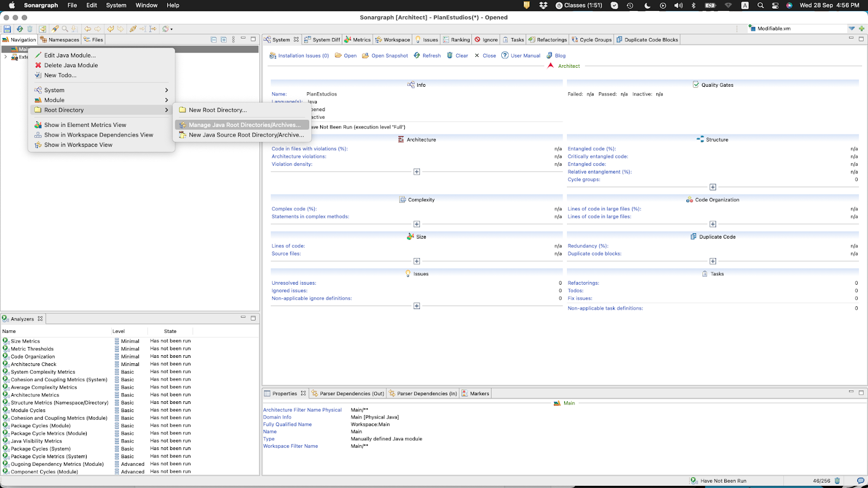Screen dimensions: 868x488
Task: Open System submenu in context menu
Action: [x=101, y=90]
